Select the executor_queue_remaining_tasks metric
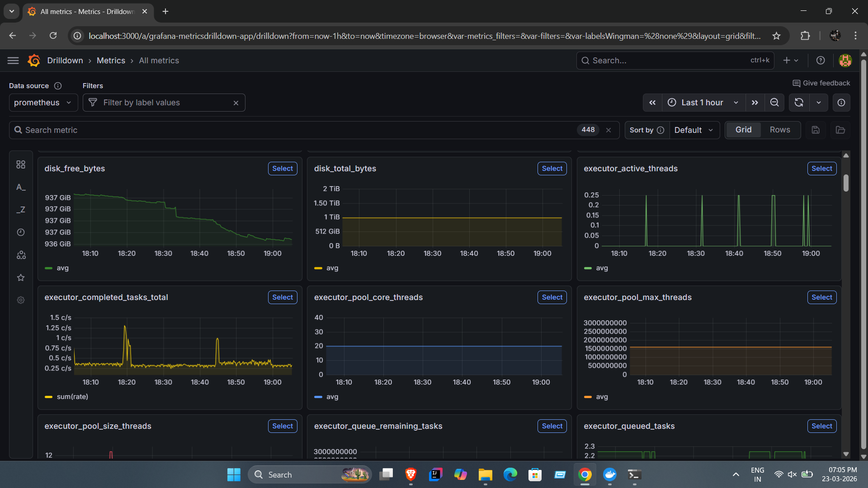This screenshot has height=488, width=868. point(552,426)
